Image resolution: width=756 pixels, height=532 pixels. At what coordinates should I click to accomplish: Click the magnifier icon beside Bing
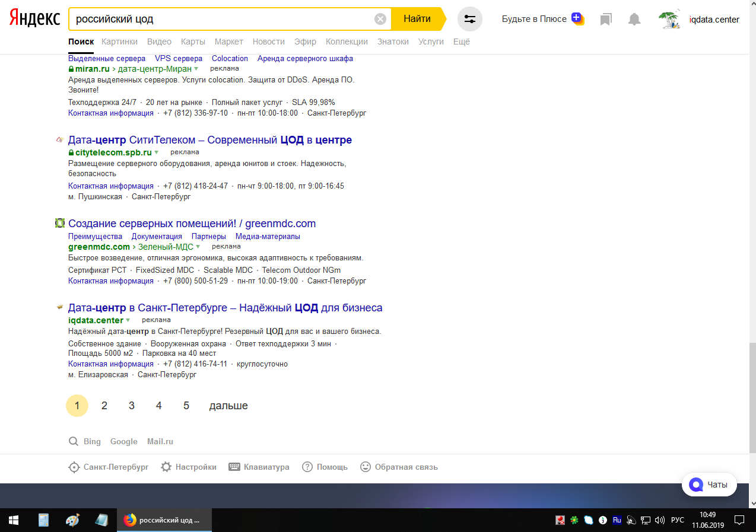[x=74, y=441]
